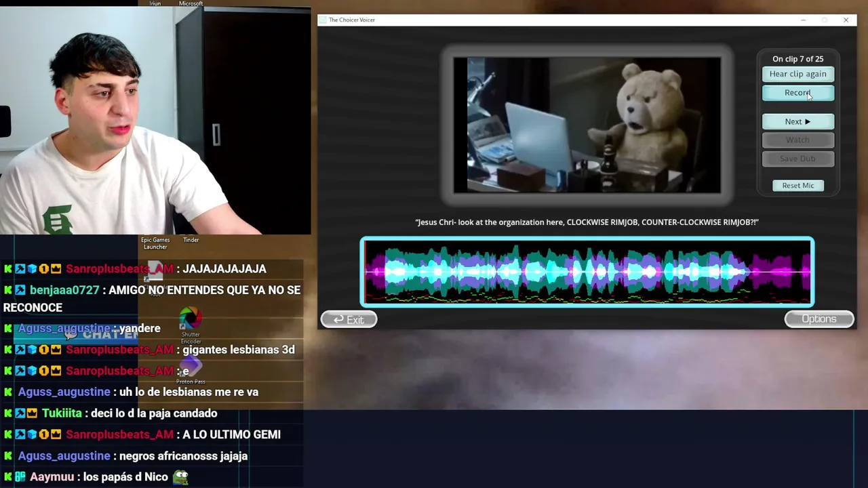Click the Hear clip again button

pos(798,74)
